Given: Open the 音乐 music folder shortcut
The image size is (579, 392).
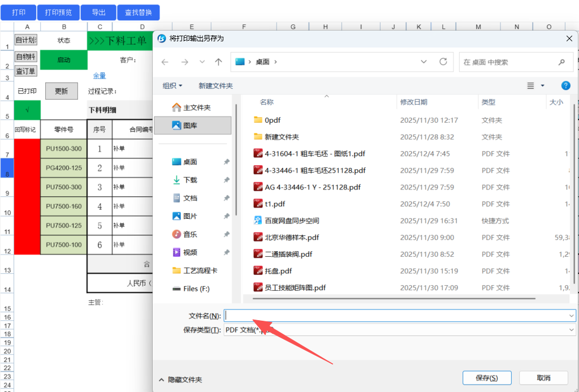Looking at the screenshot, I should coord(190,234).
